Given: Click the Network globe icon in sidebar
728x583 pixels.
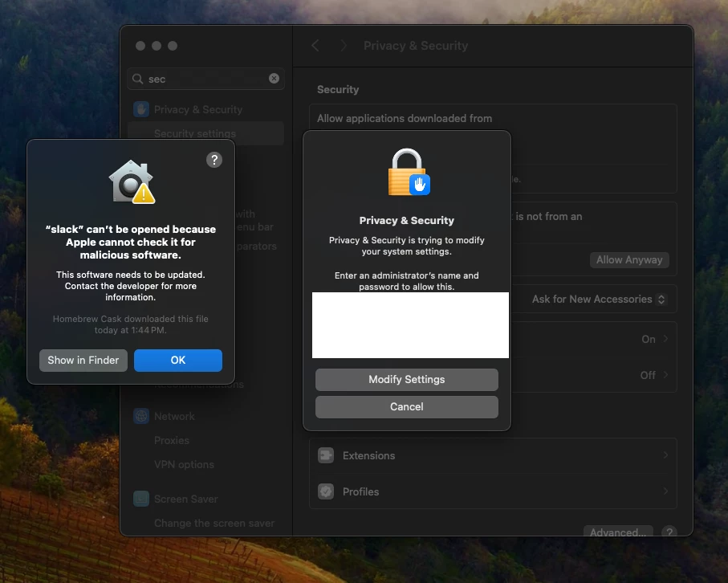Looking at the screenshot, I should click(141, 416).
